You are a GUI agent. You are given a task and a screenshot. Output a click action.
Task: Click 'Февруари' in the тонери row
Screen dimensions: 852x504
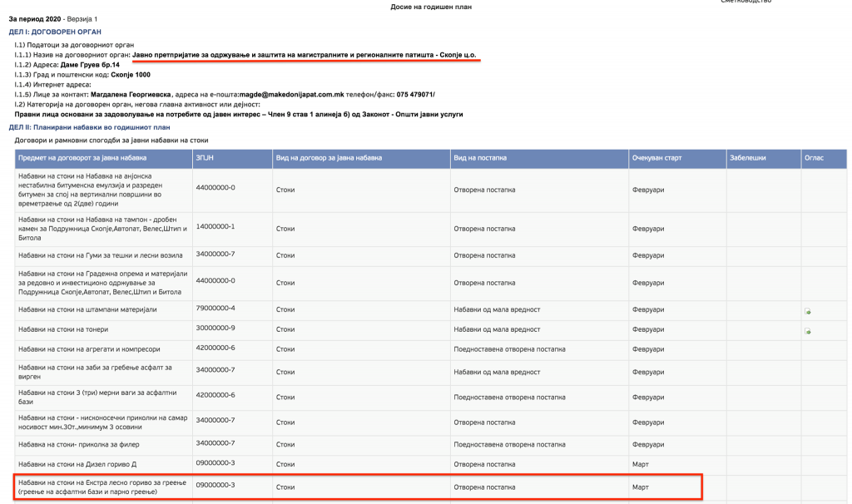pyautogui.click(x=647, y=329)
